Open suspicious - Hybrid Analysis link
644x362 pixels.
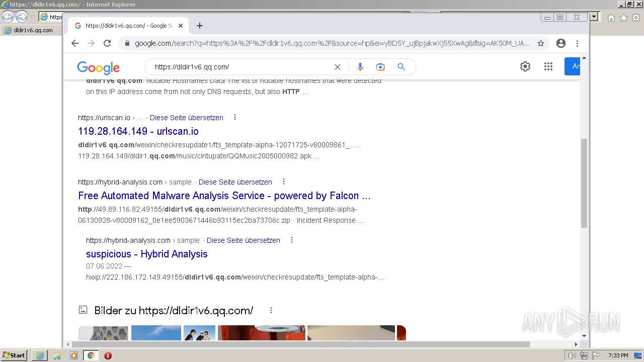147,254
